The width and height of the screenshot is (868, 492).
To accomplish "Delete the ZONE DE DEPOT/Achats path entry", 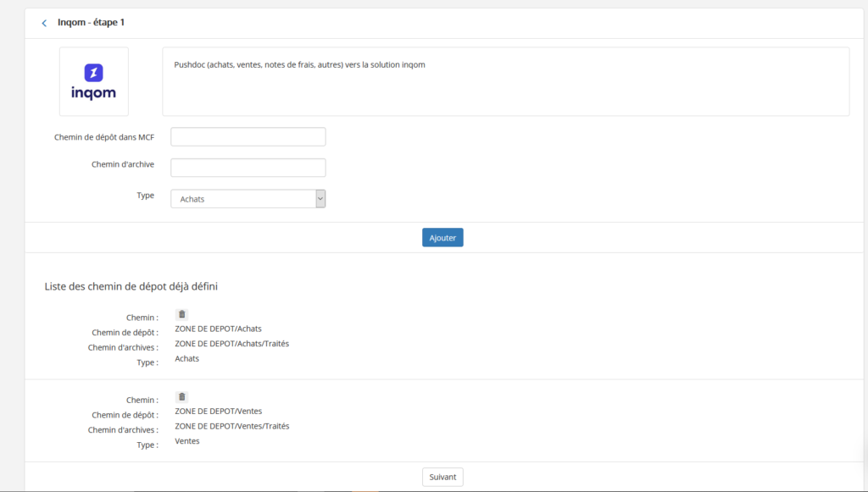I will pyautogui.click(x=181, y=314).
